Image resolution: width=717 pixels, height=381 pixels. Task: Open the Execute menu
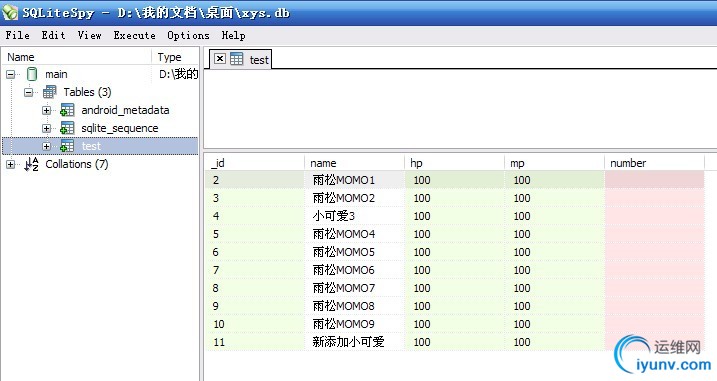pos(134,35)
